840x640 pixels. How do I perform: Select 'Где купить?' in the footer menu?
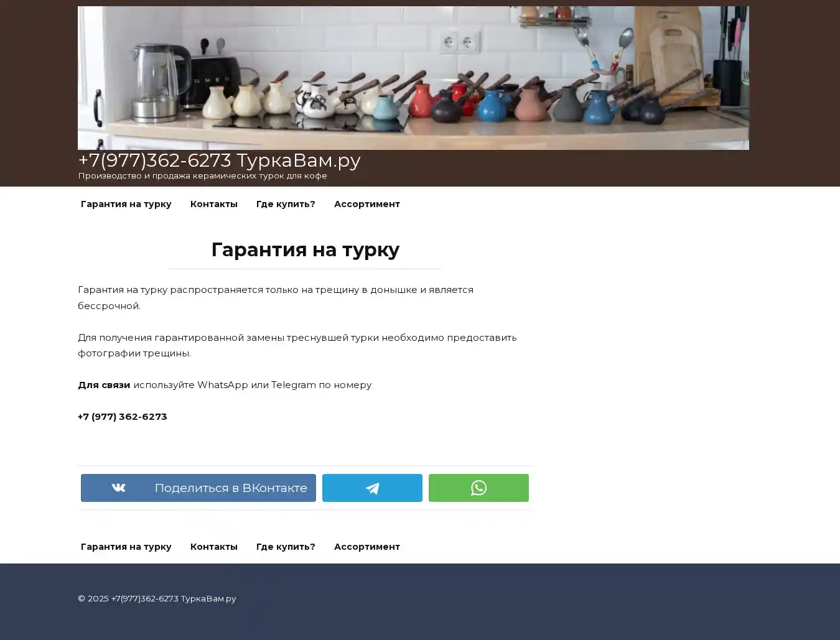pyautogui.click(x=286, y=547)
